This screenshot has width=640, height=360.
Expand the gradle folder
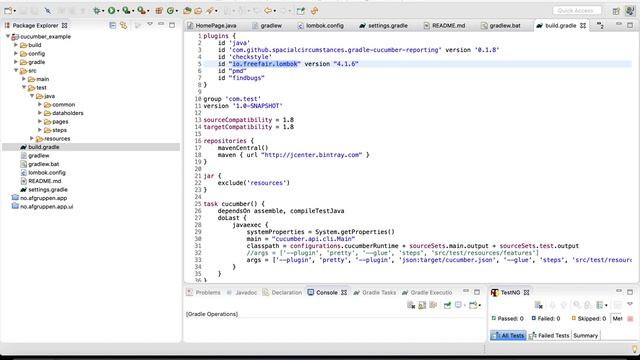[x=16, y=62]
